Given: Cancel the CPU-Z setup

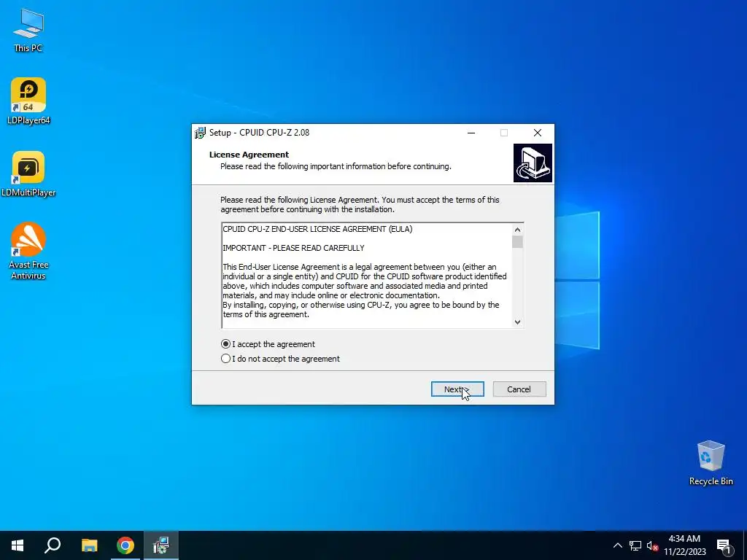Looking at the screenshot, I should [519, 389].
